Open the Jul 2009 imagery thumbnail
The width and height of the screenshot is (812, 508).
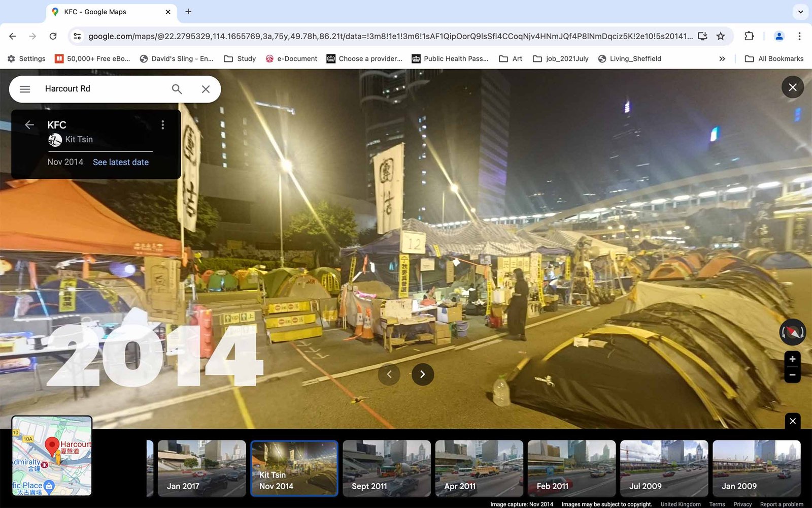[x=664, y=468]
